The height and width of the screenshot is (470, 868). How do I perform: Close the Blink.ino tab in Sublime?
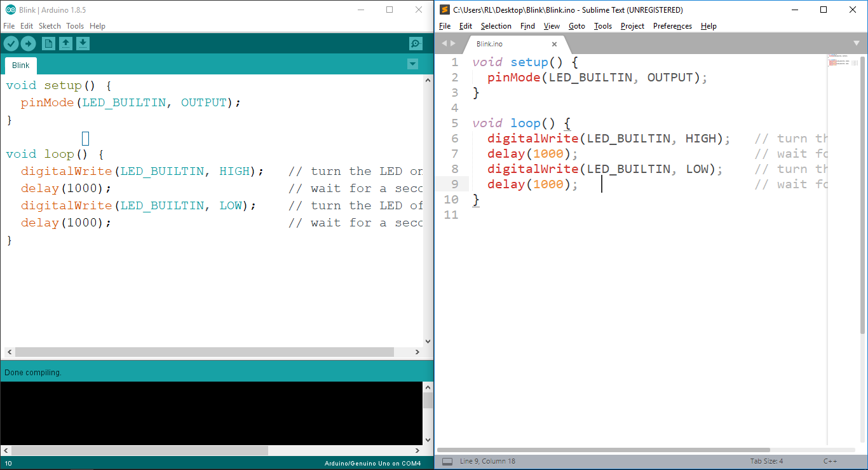554,44
